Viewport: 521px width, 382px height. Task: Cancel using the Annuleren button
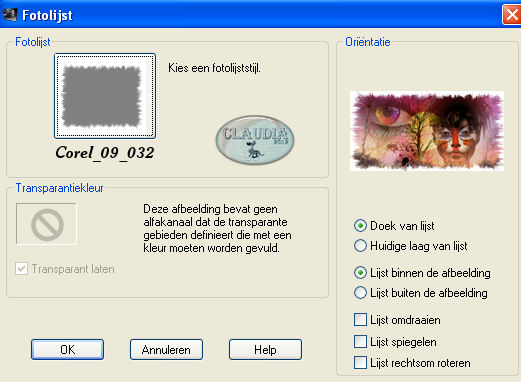pos(166,350)
